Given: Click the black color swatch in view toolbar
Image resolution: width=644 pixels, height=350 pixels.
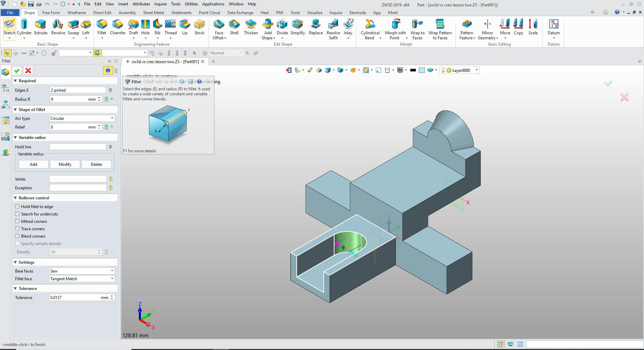Looking at the screenshot, I should pyautogui.click(x=413, y=70).
